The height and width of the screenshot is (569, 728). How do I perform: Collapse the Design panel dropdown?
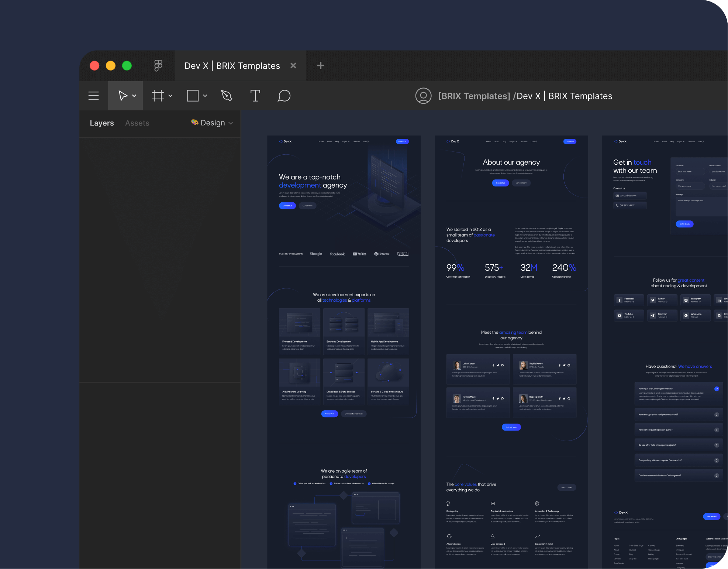point(231,123)
